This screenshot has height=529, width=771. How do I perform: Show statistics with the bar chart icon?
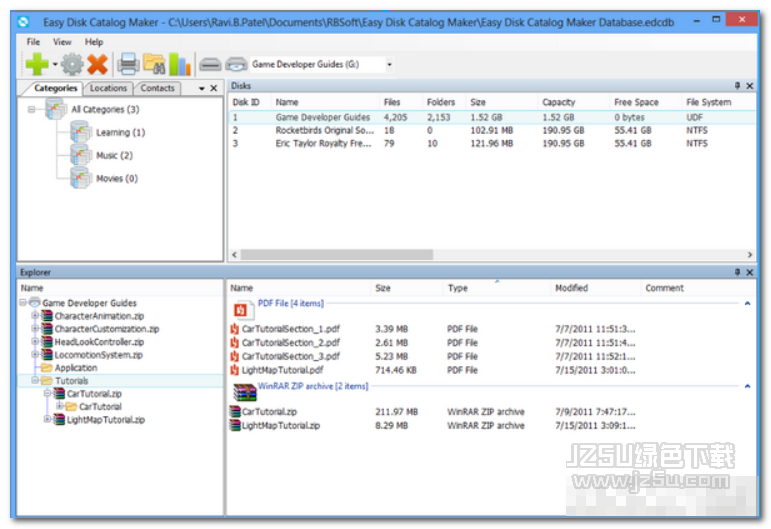click(x=179, y=64)
